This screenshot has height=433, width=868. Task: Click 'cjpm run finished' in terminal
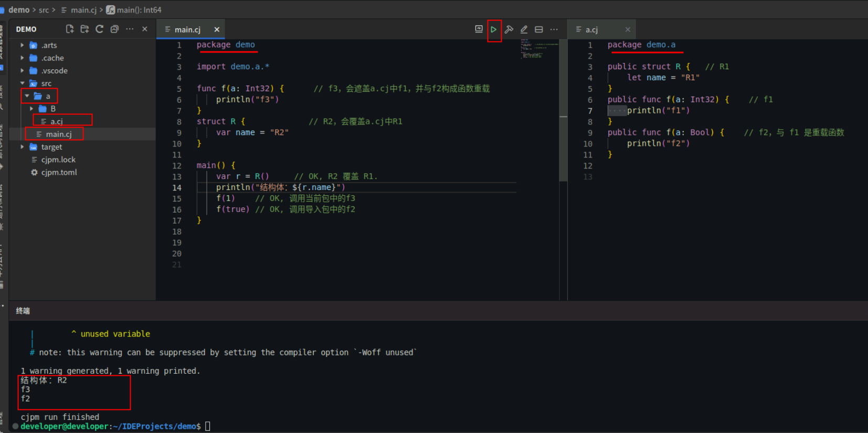tap(60, 417)
